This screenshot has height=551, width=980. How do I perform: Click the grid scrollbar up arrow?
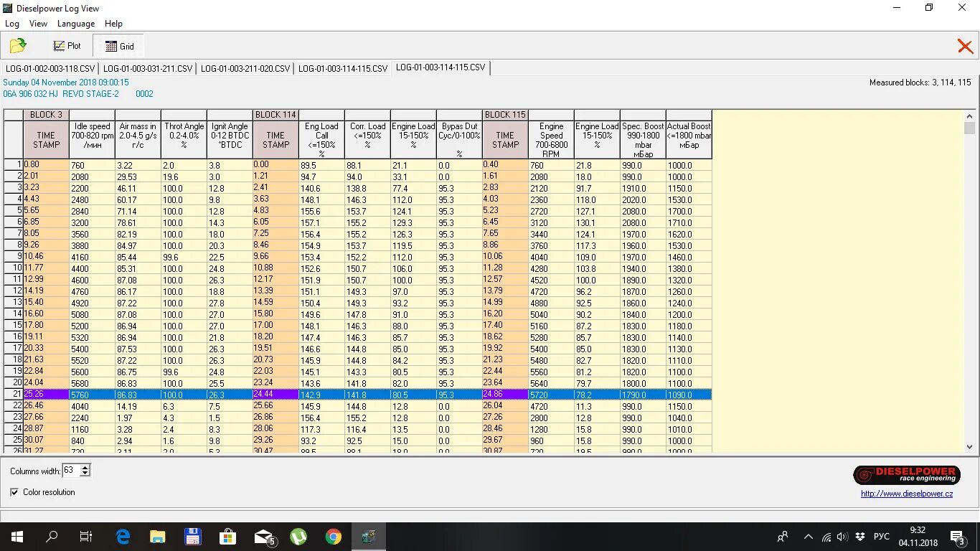point(970,116)
